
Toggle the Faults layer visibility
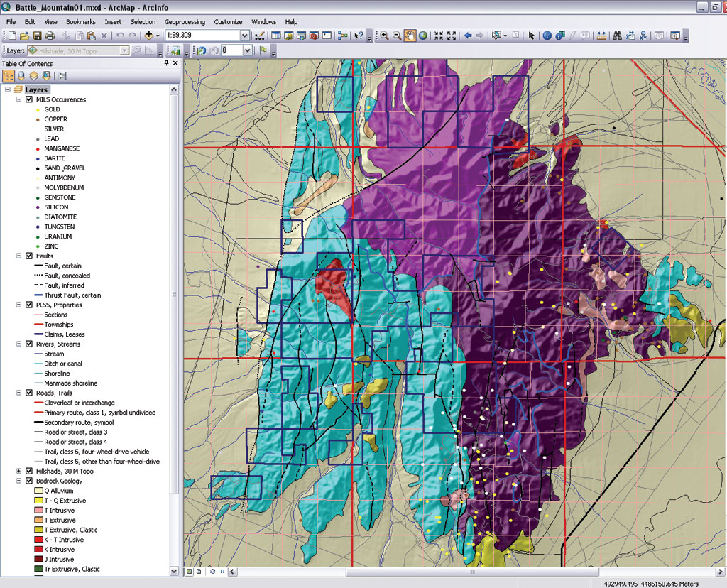[x=29, y=256]
